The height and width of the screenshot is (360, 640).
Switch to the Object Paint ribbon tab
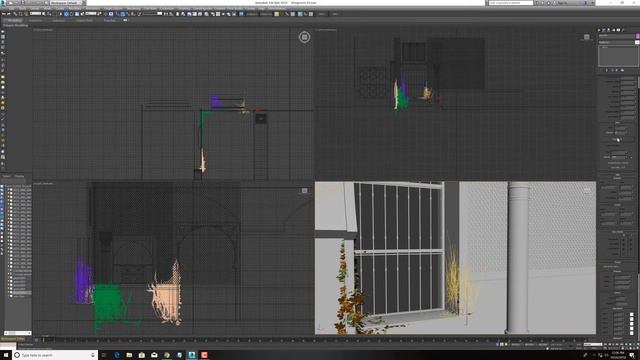tap(84, 20)
